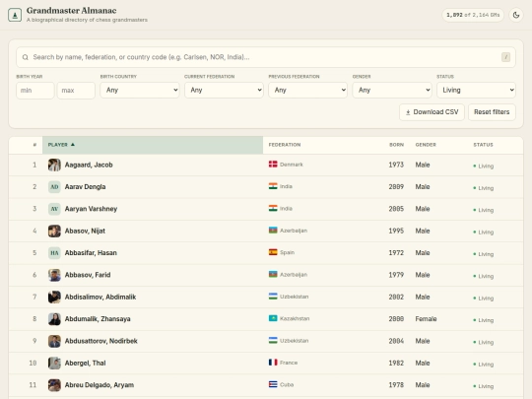Click the Kazakhstan flag icon
The image size is (532, 399).
(273, 318)
